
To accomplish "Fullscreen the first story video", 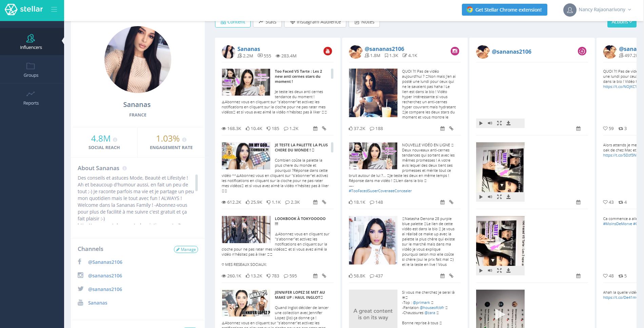I will 499,123.
